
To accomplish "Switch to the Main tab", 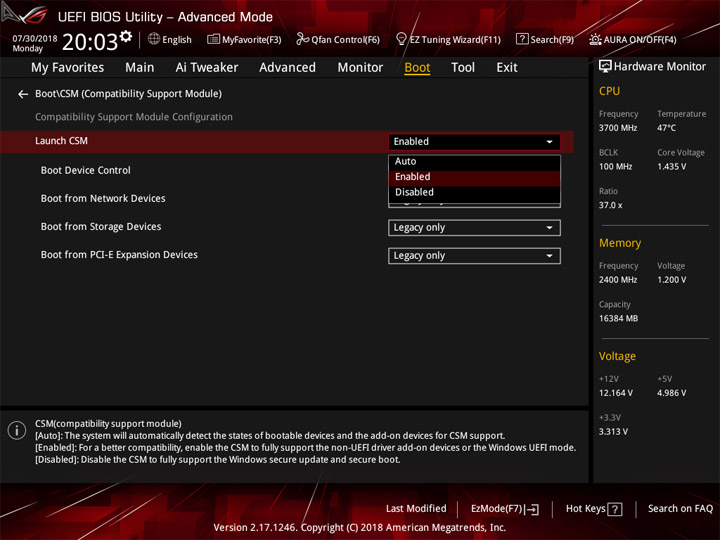I will (140, 68).
